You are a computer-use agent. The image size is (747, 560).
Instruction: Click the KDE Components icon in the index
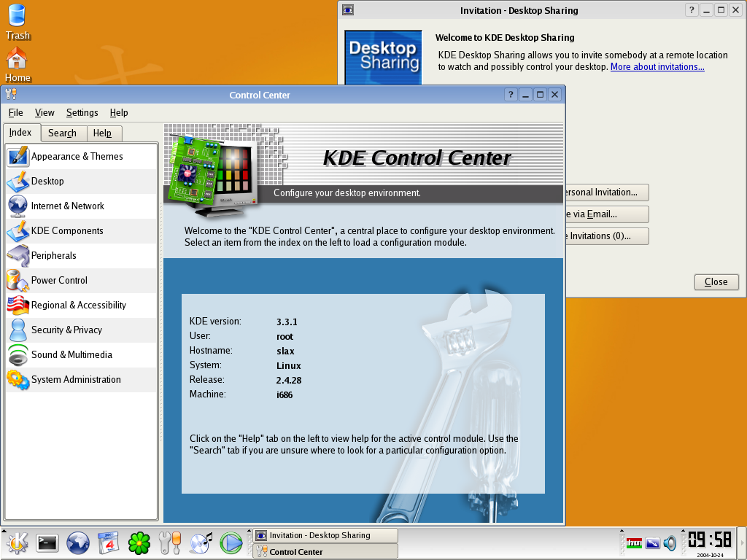click(18, 231)
